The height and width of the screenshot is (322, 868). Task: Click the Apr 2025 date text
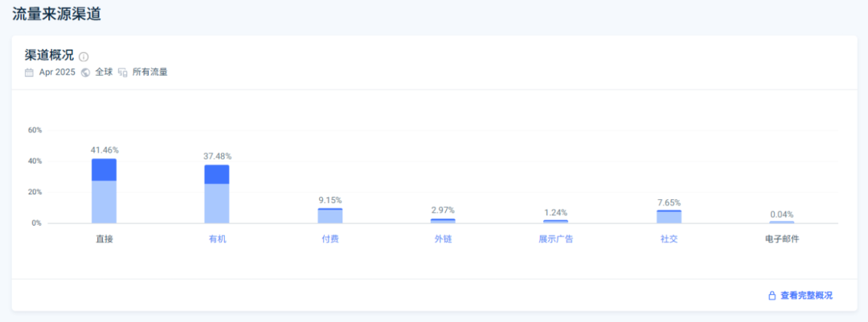(x=57, y=72)
